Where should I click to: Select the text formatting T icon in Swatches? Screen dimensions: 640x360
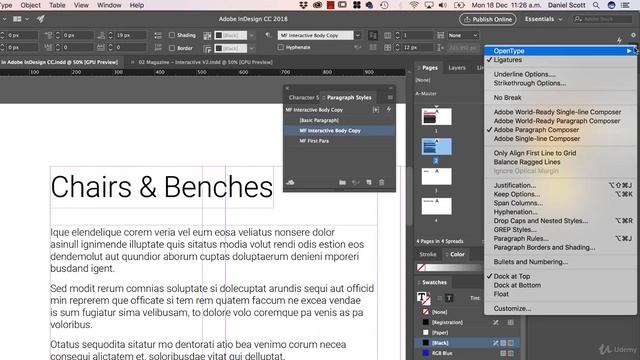click(x=449, y=298)
